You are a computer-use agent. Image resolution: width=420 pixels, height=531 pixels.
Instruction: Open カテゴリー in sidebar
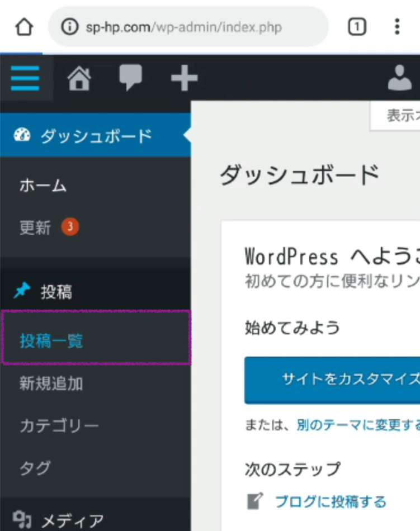pyautogui.click(x=59, y=425)
